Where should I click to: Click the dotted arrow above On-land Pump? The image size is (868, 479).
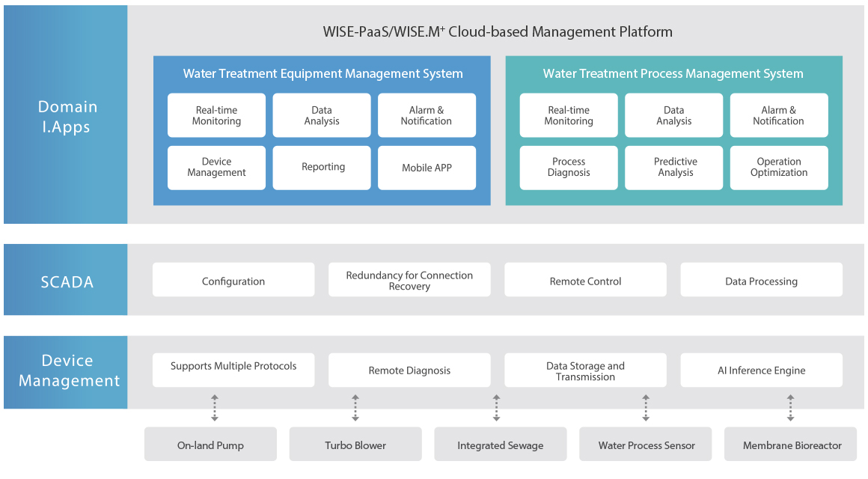215,408
